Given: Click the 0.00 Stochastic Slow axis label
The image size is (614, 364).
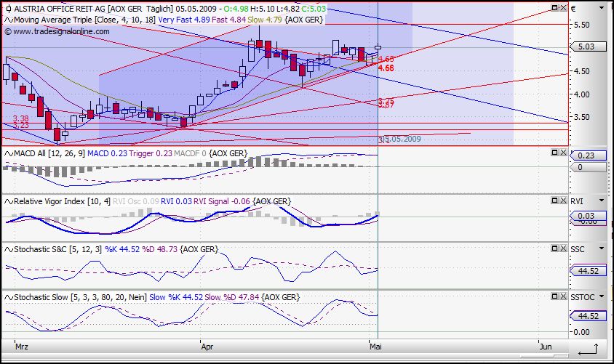Looking at the screenshot, I should 581,332.
